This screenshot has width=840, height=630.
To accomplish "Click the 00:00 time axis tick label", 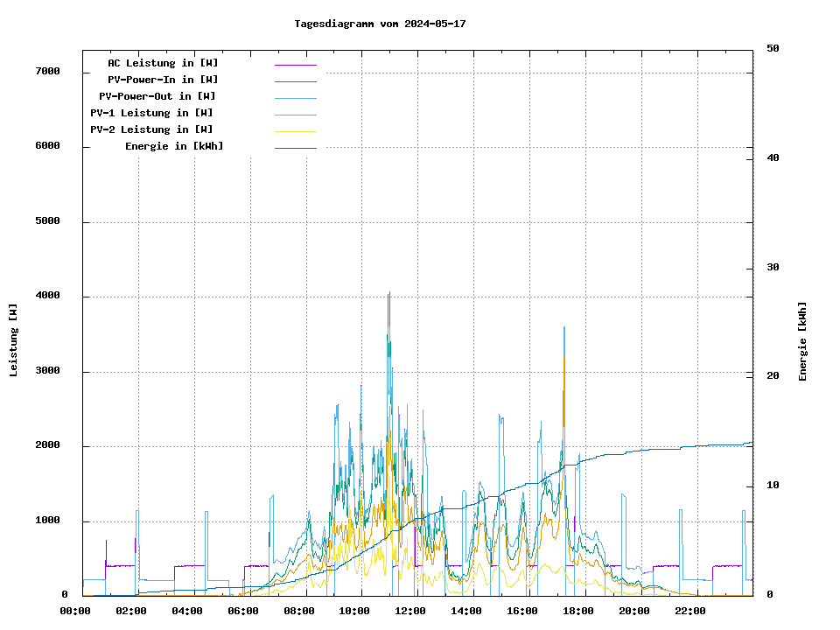I will [76, 611].
